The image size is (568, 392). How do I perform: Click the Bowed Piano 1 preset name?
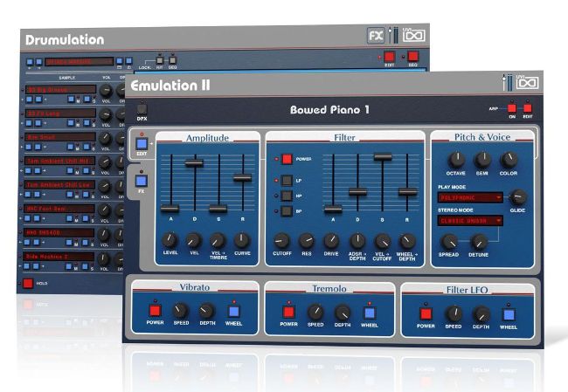(329, 110)
